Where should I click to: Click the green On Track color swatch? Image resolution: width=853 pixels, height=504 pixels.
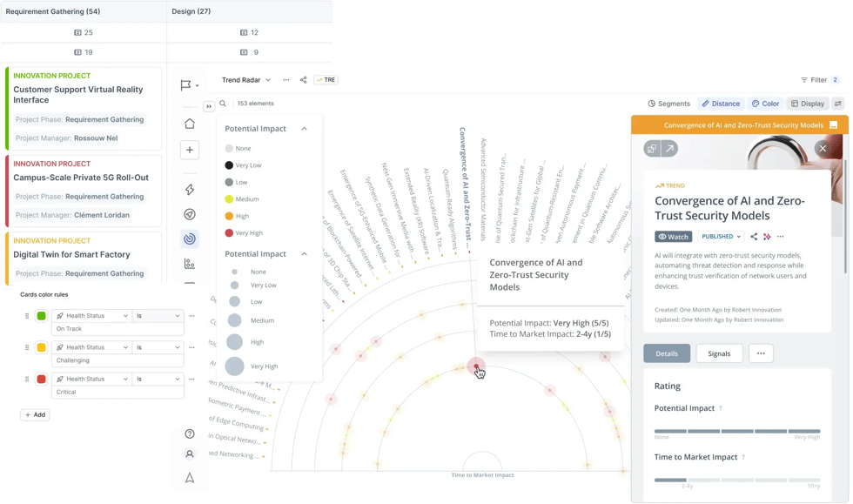click(41, 316)
